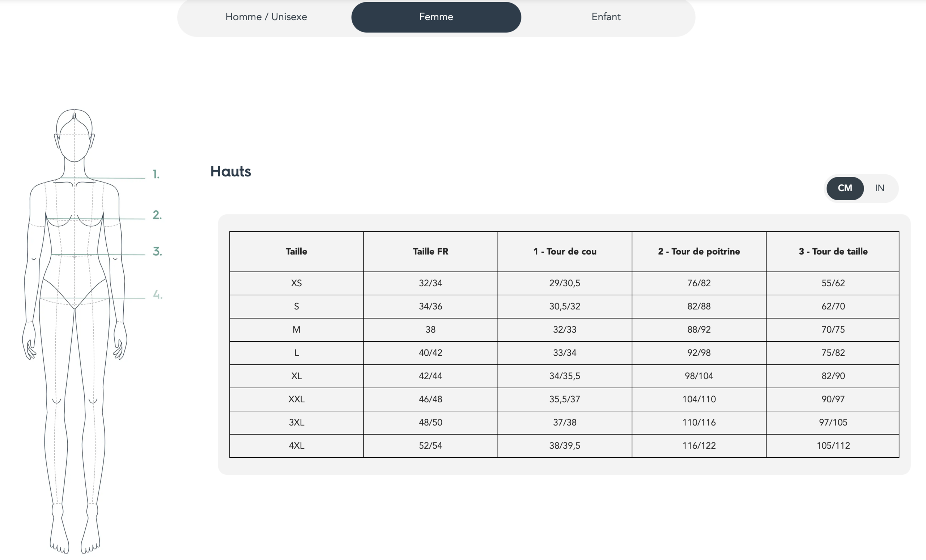This screenshot has width=926, height=560.
Task: Open the Enfant size guide tab
Action: [x=606, y=17]
